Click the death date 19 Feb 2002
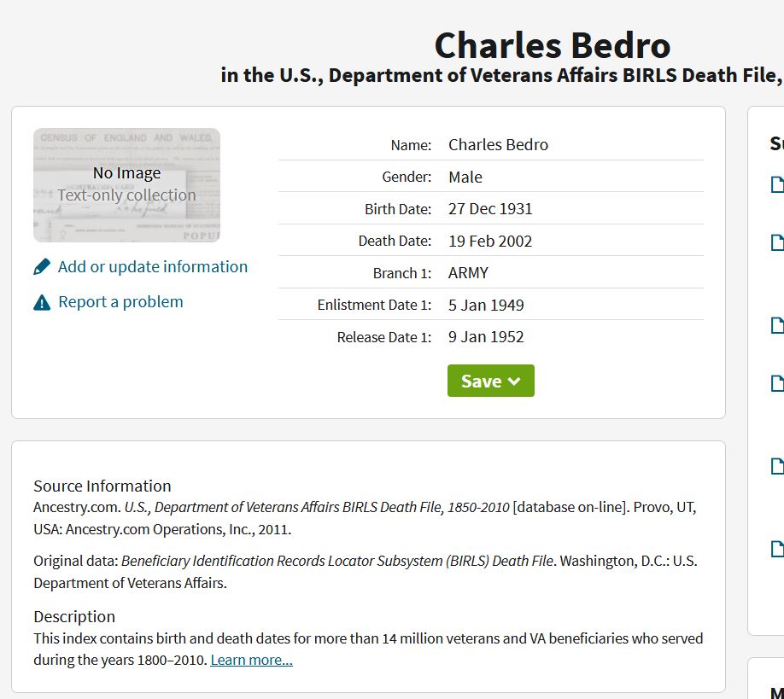 click(x=490, y=242)
